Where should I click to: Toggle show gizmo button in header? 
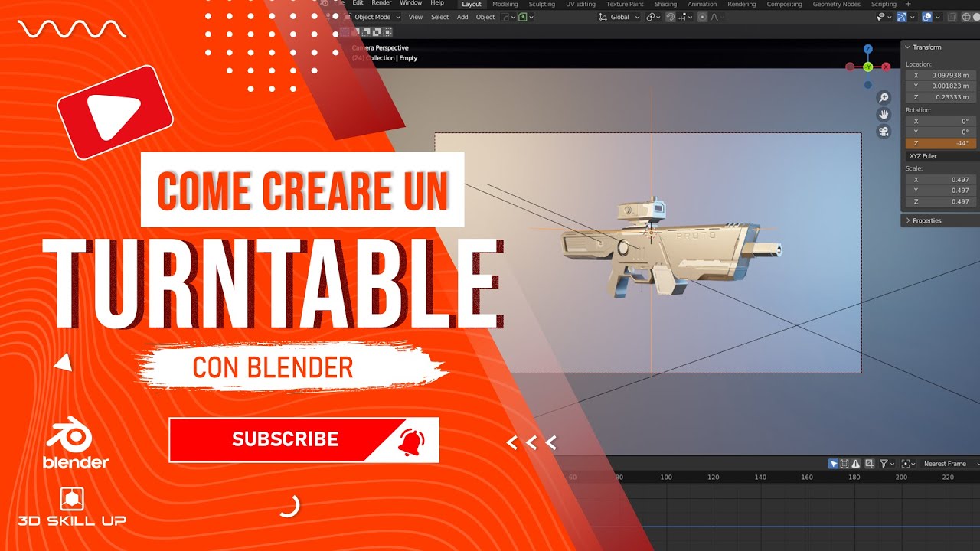coord(902,17)
